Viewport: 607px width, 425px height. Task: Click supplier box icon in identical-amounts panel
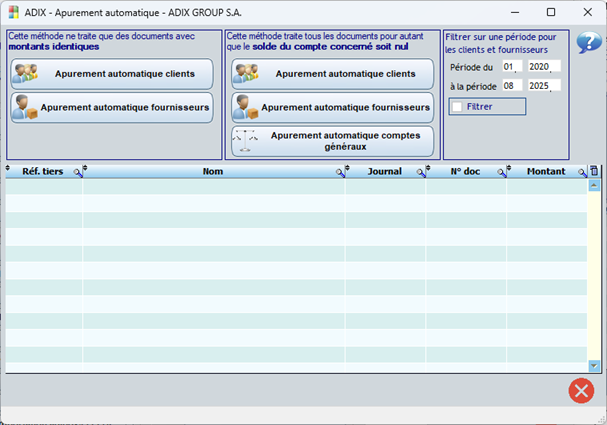point(24,107)
